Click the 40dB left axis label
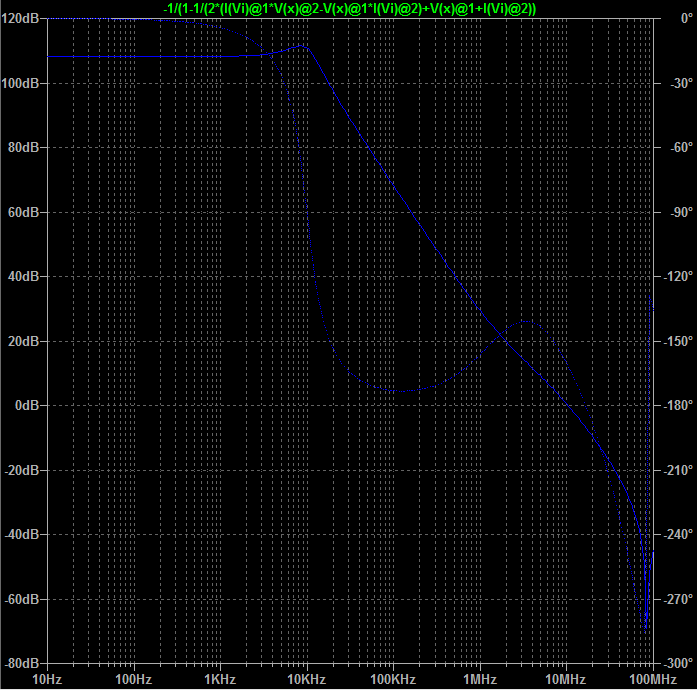Screen dimensions: 697x690 click(24, 277)
